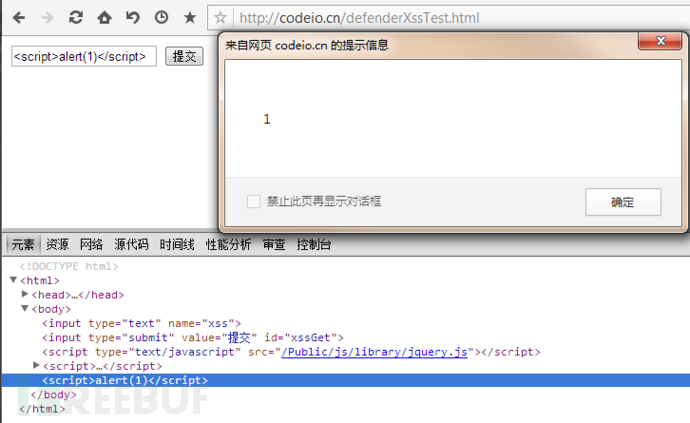Click the 提交 submit button
The height and width of the screenshot is (423, 690).
tap(184, 56)
